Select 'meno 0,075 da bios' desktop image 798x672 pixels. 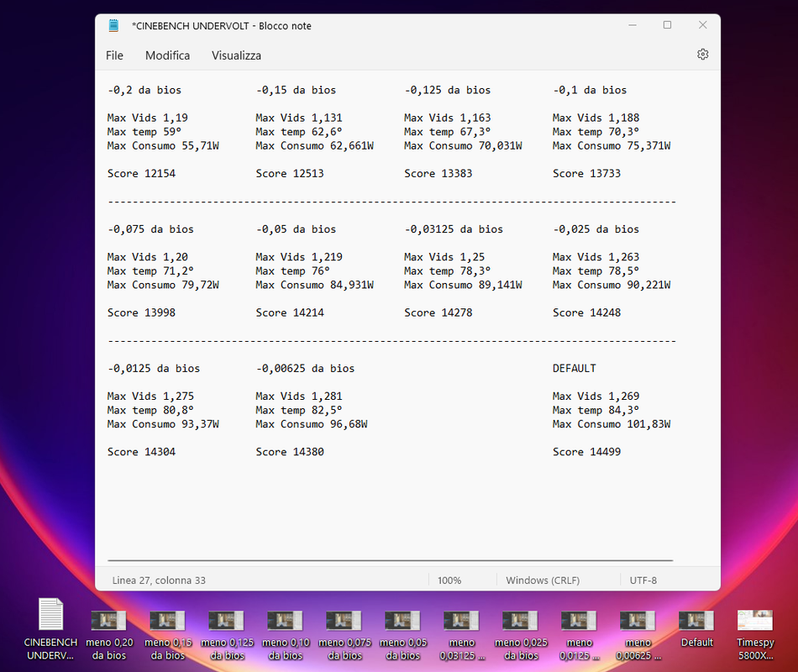pos(344,635)
